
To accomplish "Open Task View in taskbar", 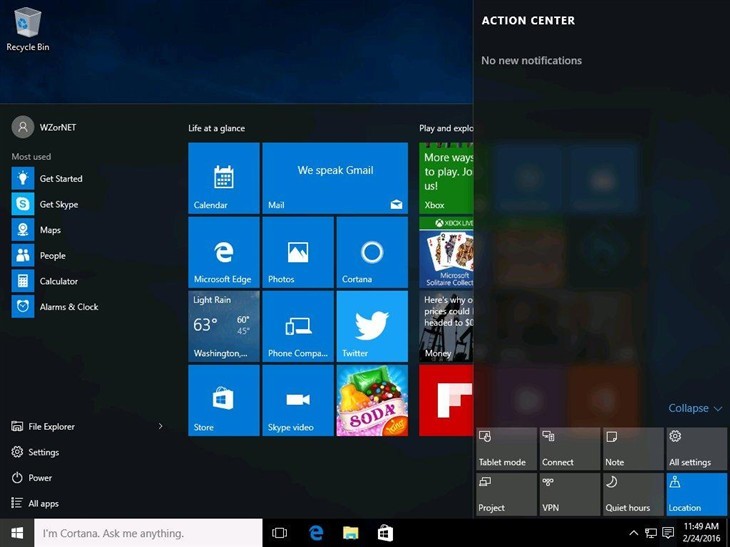I will click(x=279, y=533).
